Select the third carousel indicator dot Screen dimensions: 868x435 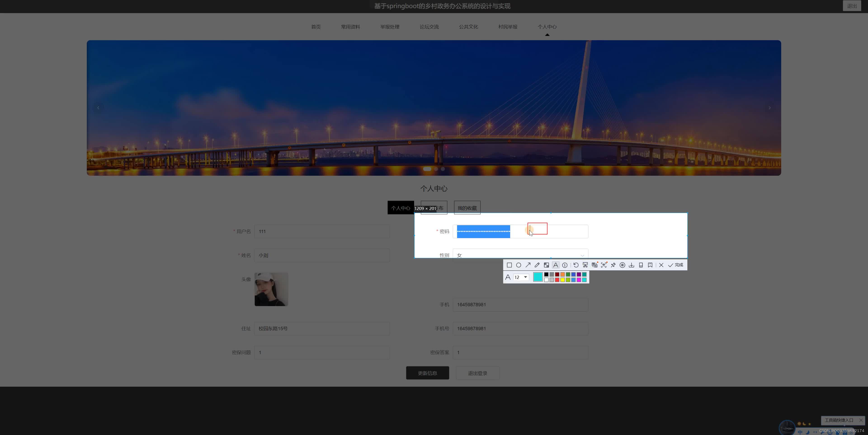(443, 169)
